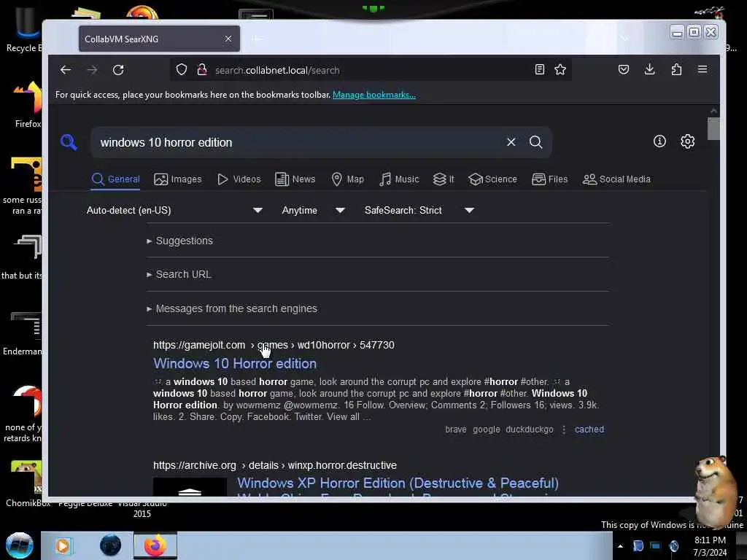Viewport: 747px width, 560px height.
Task: Open the tab list chevron dropdown
Action: (624, 39)
